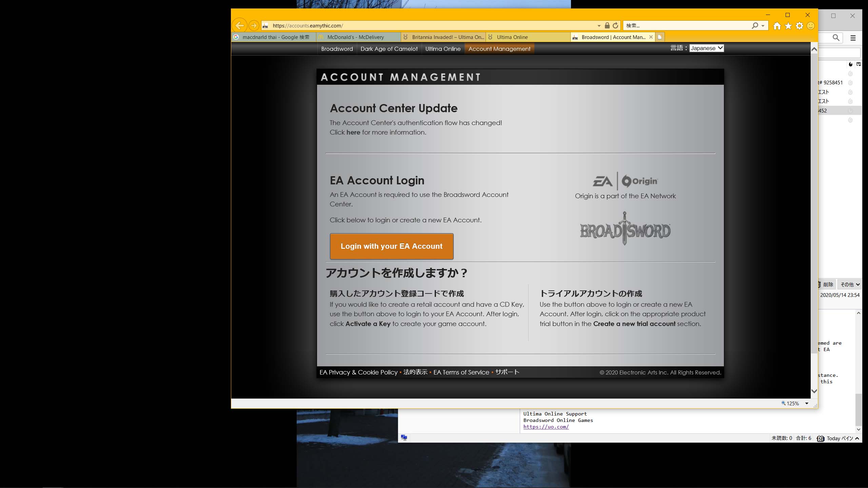
Task: Click the browser forward arrow button
Action: point(254,25)
